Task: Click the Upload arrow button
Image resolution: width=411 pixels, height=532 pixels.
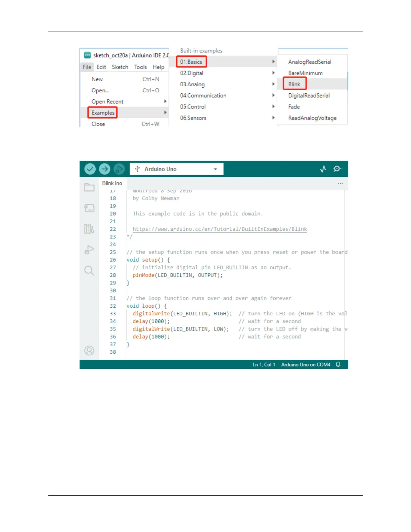Action: coord(104,169)
